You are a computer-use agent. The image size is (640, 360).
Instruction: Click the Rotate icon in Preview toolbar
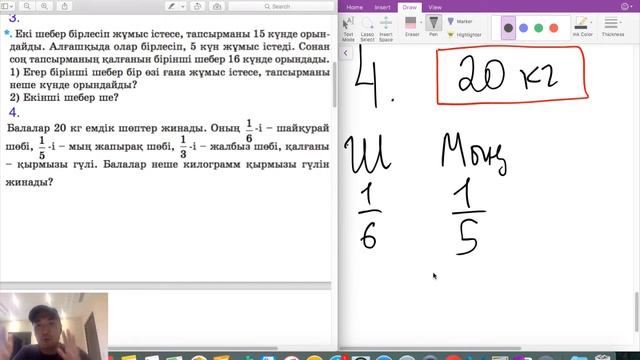[x=198, y=6]
